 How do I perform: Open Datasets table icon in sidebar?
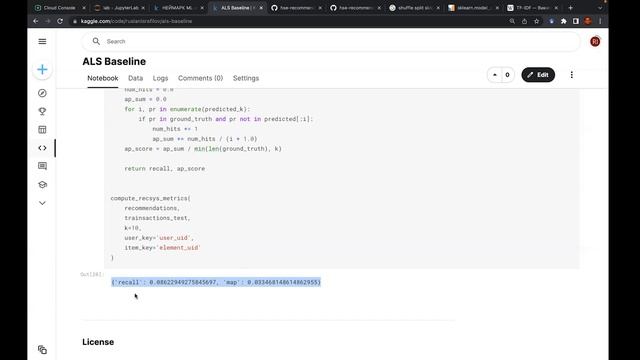(42, 129)
